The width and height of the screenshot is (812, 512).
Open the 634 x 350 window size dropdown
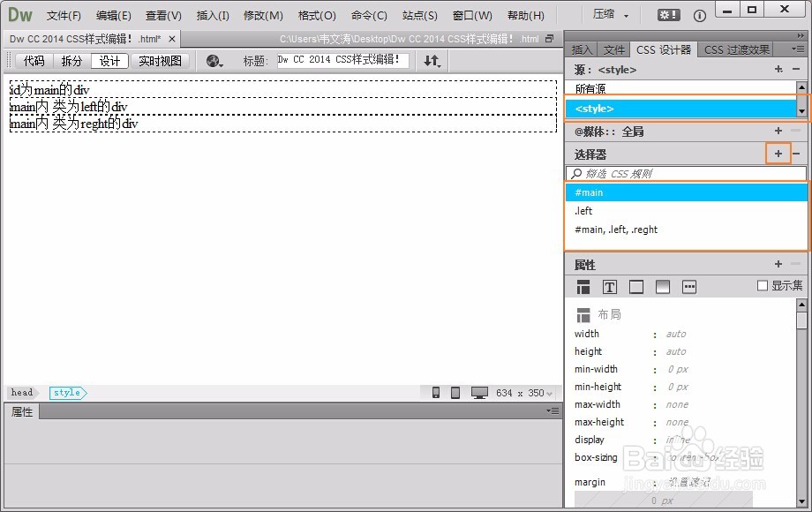[524, 393]
